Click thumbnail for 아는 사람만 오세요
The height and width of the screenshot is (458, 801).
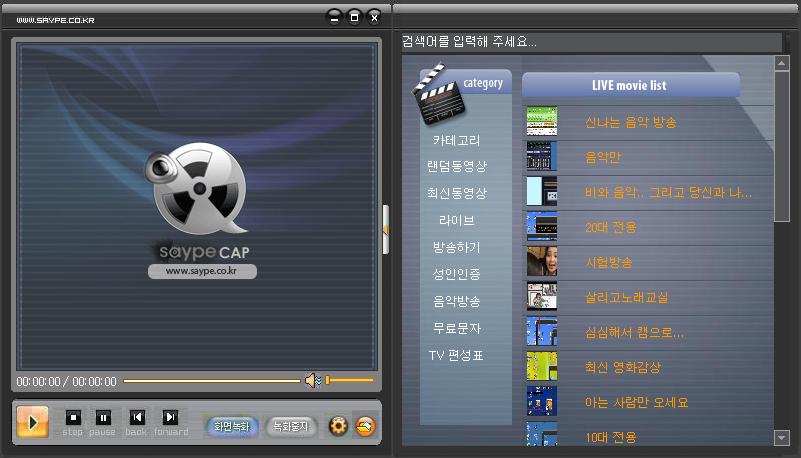coord(541,401)
